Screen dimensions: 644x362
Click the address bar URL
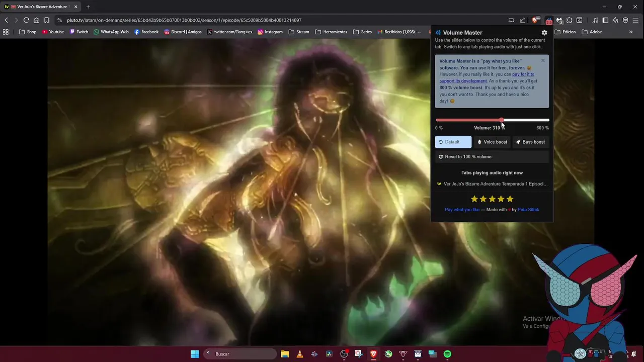pyautogui.click(x=184, y=20)
